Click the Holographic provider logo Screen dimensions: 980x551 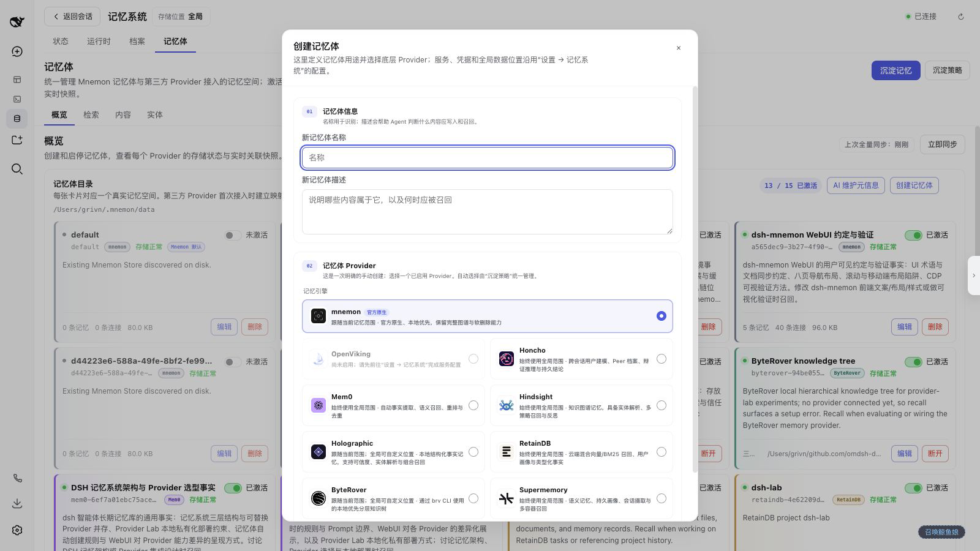coord(318,452)
